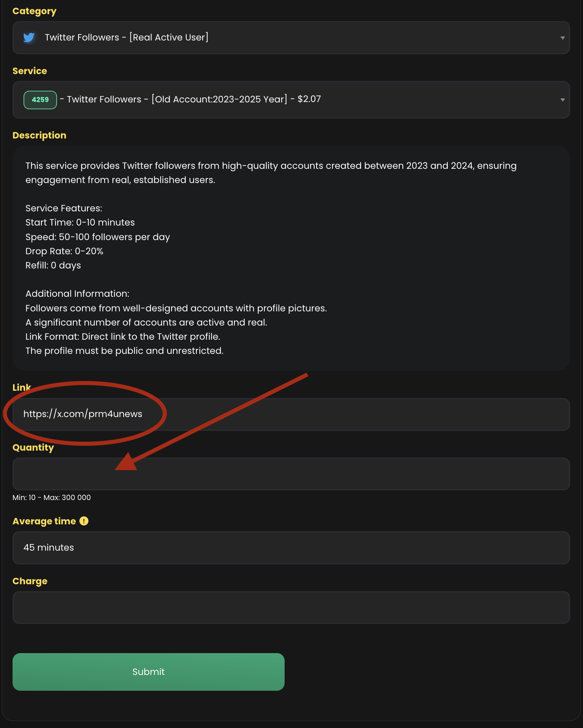
Task: Click the Quantity label
Action: tap(33, 447)
